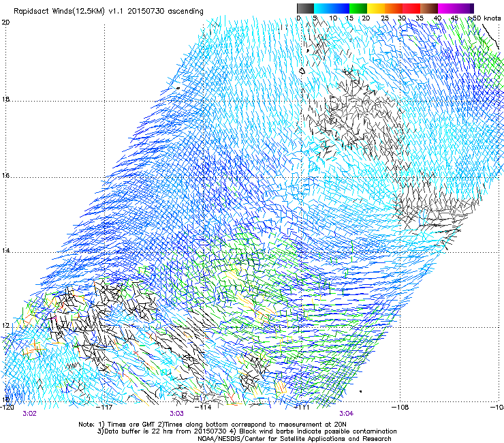Click the '12' latitude axis label
Viewport: 504px width, 443px height.
point(5,326)
